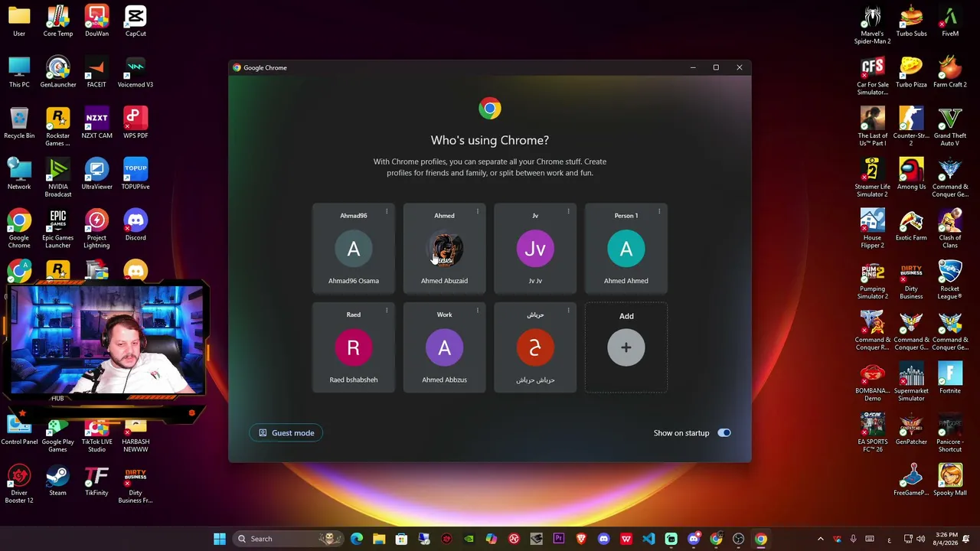Viewport: 980px width, 551px height.
Task: Open the Work profile Ahmed Abbzus
Action: click(444, 347)
